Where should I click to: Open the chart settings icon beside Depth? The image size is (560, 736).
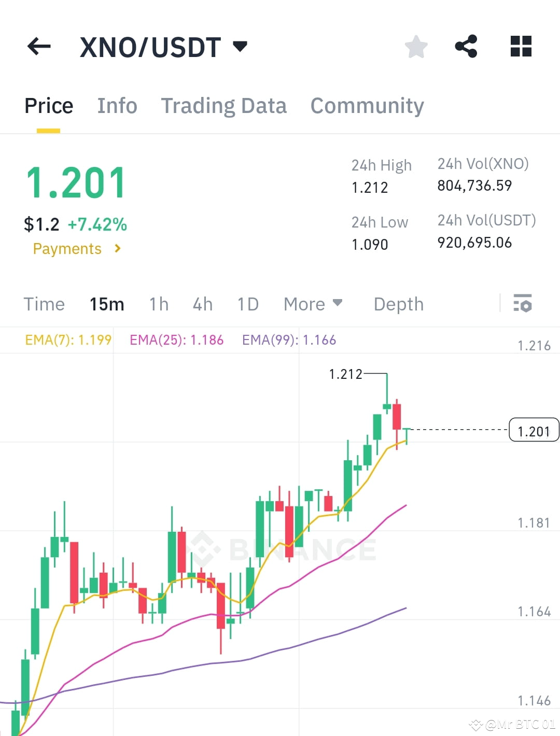pyautogui.click(x=523, y=304)
